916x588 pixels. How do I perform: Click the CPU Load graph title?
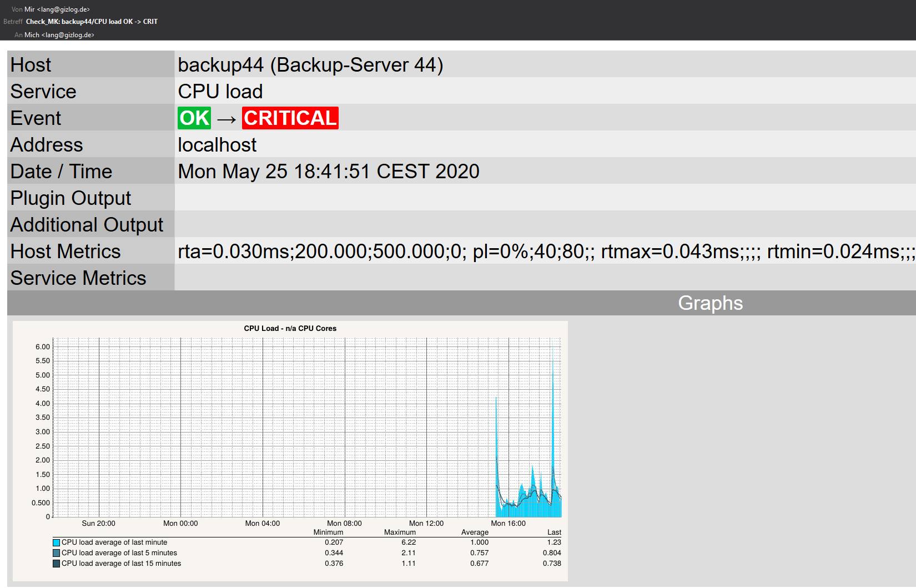(290, 328)
